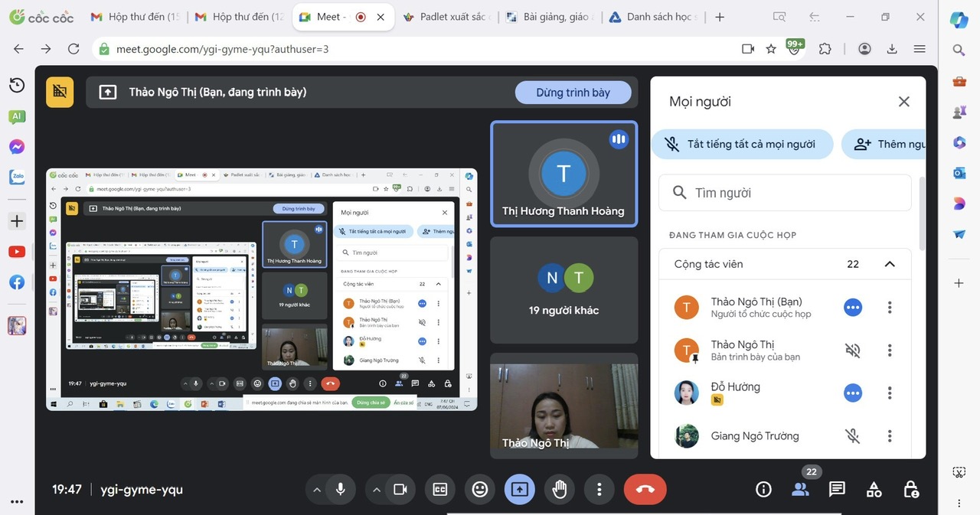Go back to the previous page
Image resolution: width=980 pixels, height=515 pixels.
click(18, 48)
